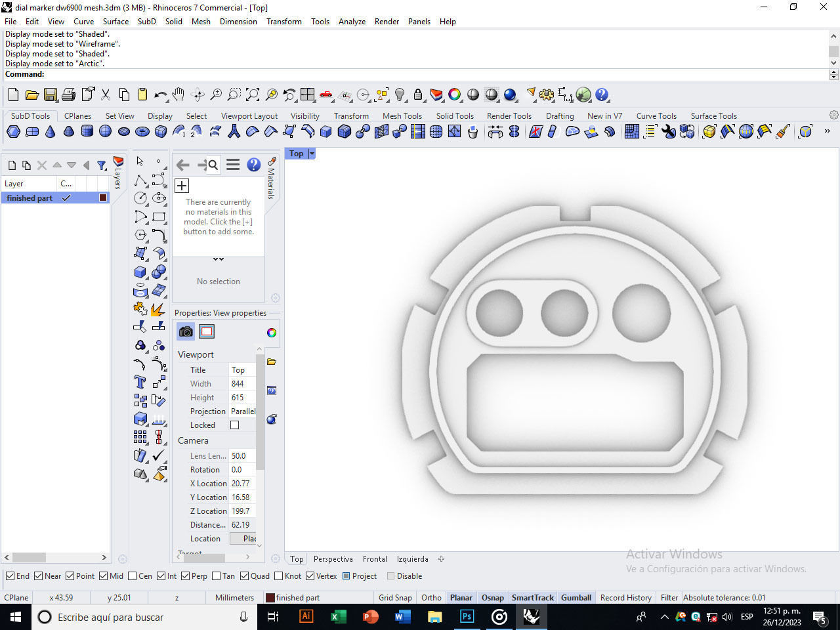Click the blue Help question mark icon
The image size is (840, 630).
pos(602,95)
